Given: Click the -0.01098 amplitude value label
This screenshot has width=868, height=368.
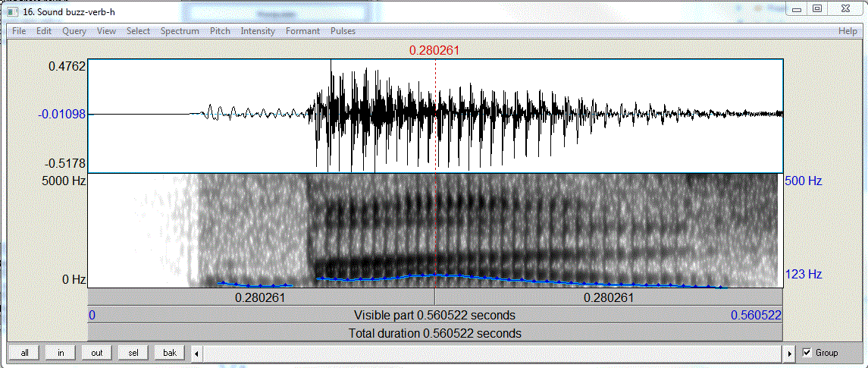Looking at the screenshot, I should (62, 114).
